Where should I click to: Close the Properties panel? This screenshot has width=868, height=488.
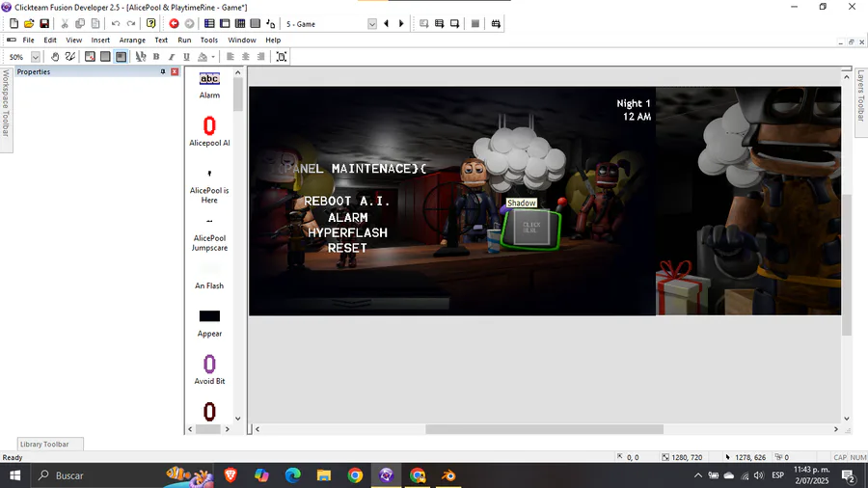click(x=175, y=72)
